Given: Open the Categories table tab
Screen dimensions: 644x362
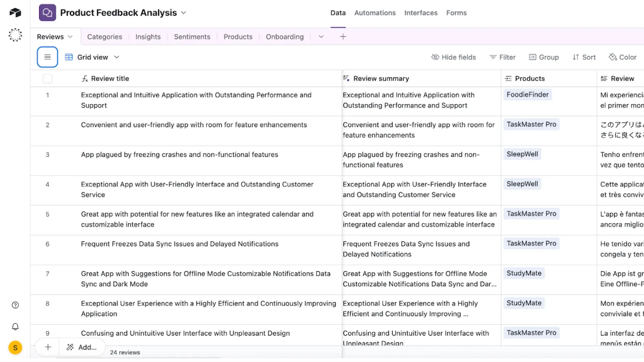Looking at the screenshot, I should coord(105,37).
